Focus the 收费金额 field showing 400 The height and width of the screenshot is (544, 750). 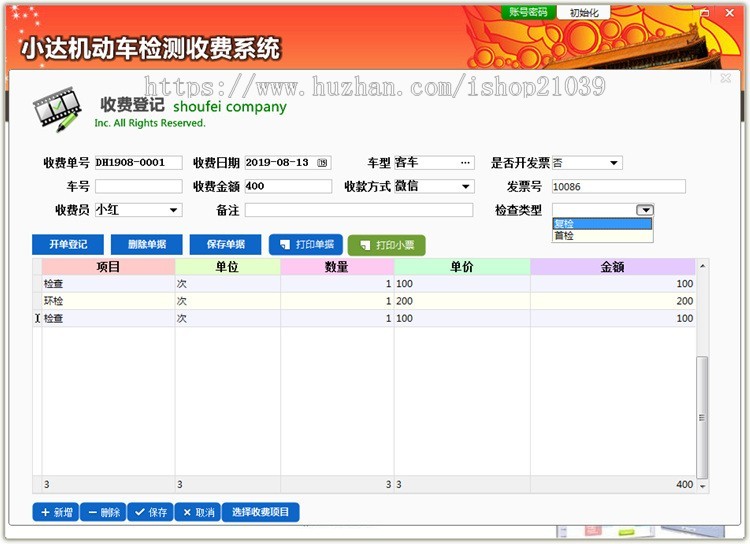(288, 187)
